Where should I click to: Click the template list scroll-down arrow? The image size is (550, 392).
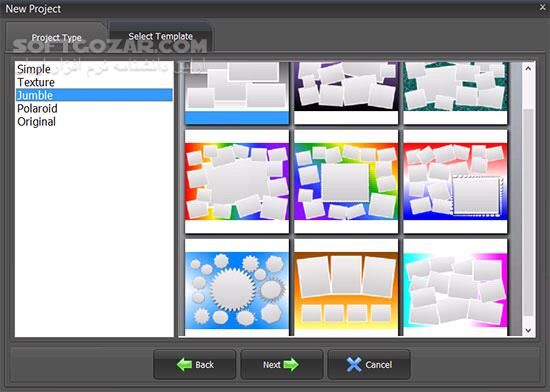[528, 330]
